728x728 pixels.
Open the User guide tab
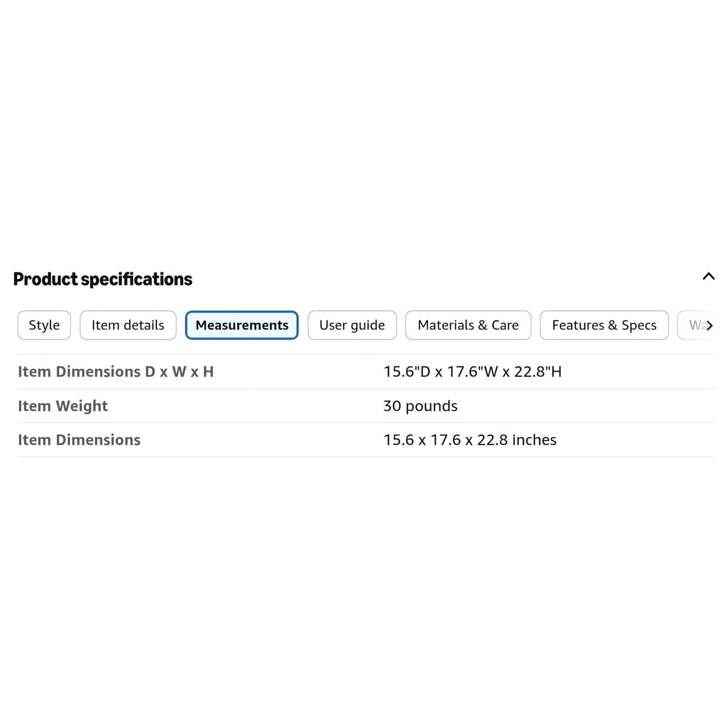click(352, 325)
